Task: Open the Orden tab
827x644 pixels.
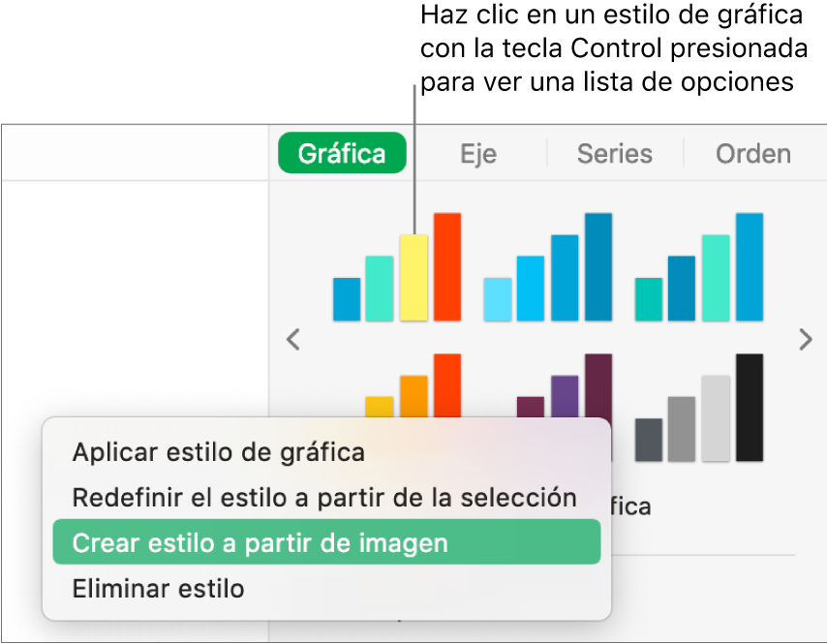Action: (752, 153)
